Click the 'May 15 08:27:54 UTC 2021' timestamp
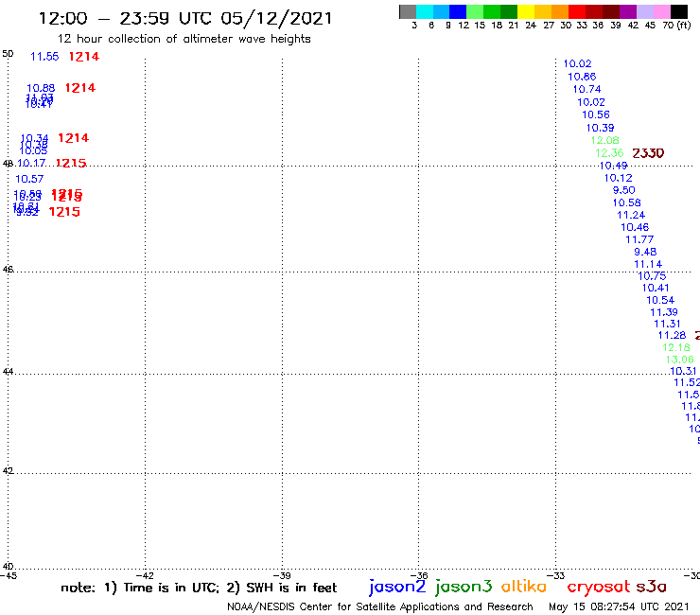Screen dimensions: 700x615 [x=619, y=606]
